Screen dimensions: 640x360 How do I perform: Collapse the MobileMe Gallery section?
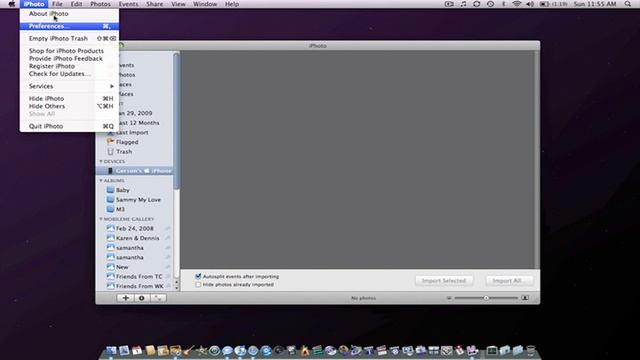(101, 219)
